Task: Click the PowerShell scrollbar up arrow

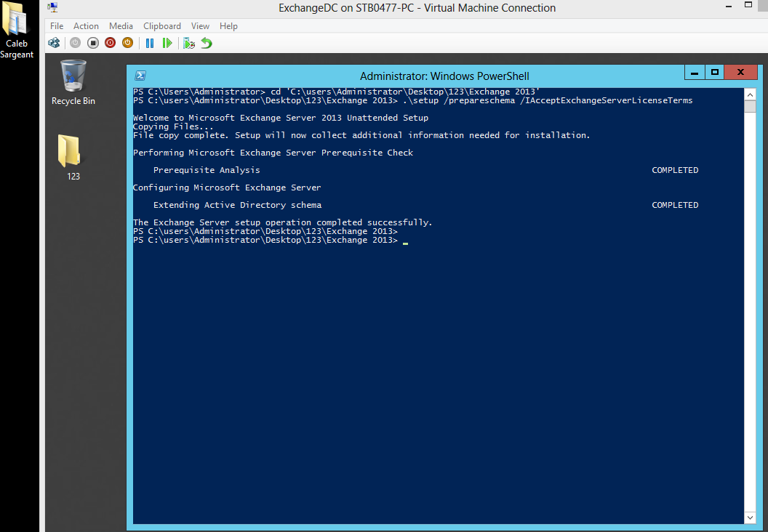Action: [750, 94]
